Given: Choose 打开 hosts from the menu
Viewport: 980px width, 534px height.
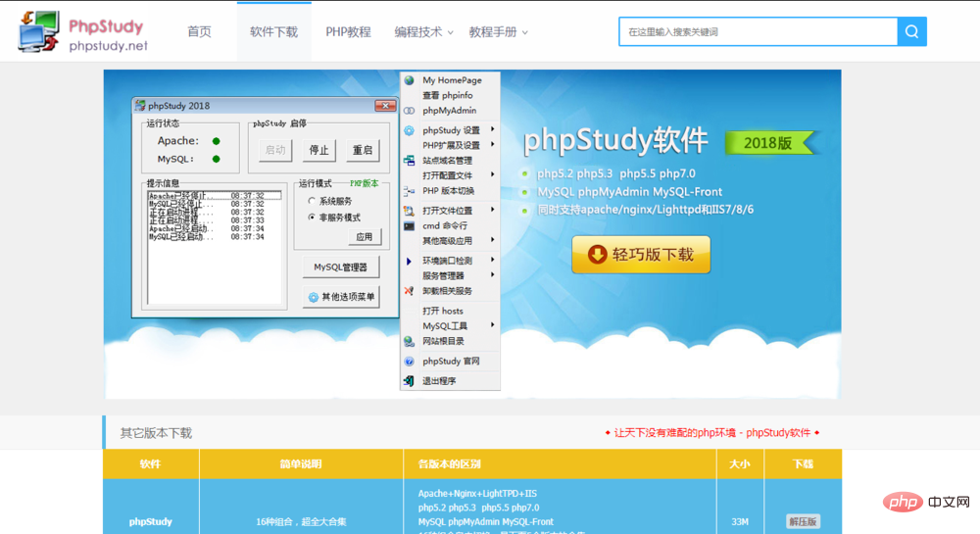Looking at the screenshot, I should click(443, 311).
